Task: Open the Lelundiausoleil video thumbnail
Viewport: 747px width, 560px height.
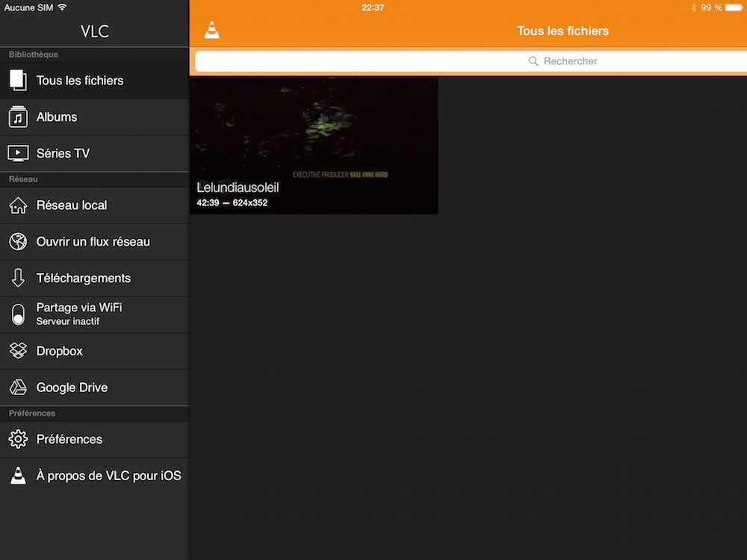Action: pyautogui.click(x=314, y=146)
